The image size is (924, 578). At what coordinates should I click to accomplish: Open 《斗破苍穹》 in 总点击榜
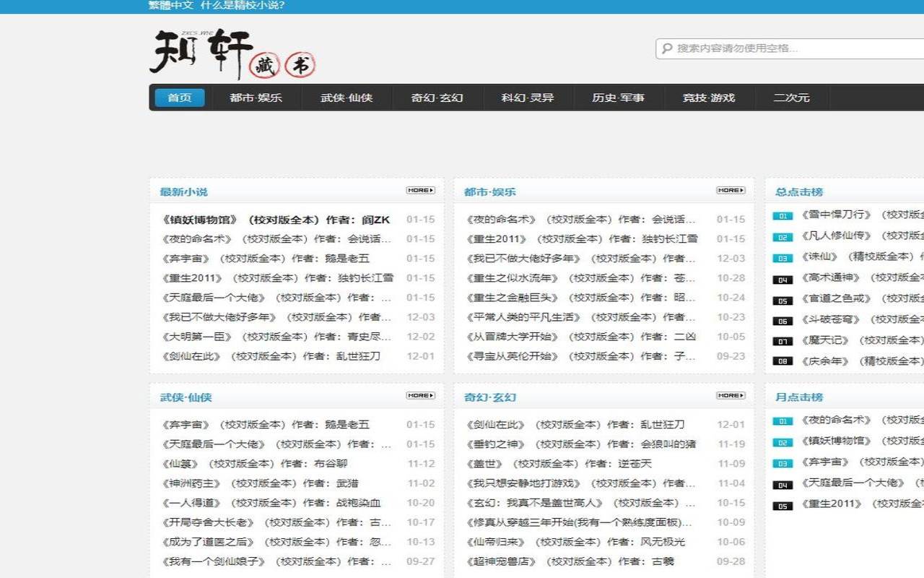click(x=861, y=319)
